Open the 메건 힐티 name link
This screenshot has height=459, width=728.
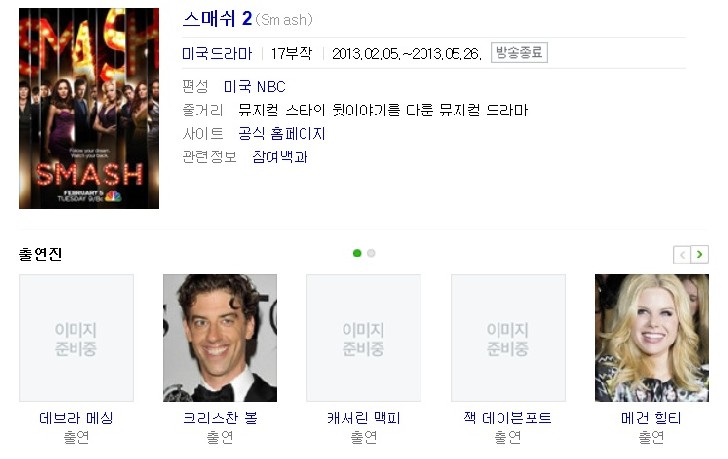tap(651, 418)
